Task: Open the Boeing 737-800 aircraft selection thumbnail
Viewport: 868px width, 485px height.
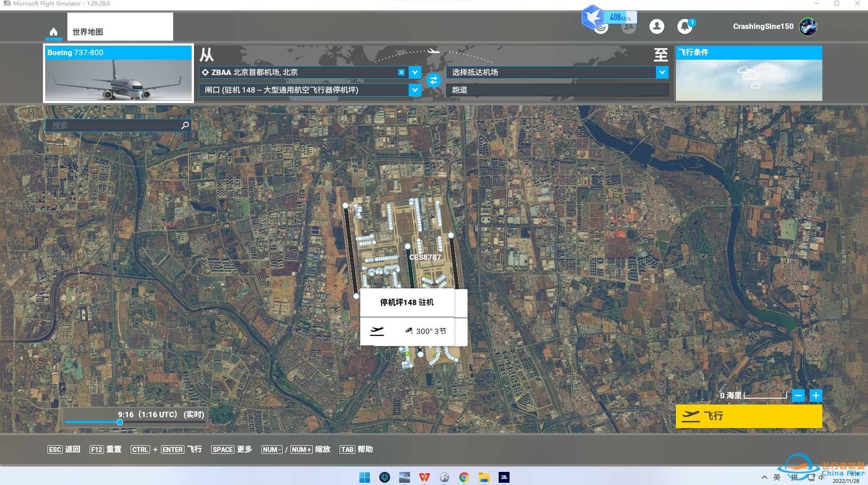Action: pos(118,73)
